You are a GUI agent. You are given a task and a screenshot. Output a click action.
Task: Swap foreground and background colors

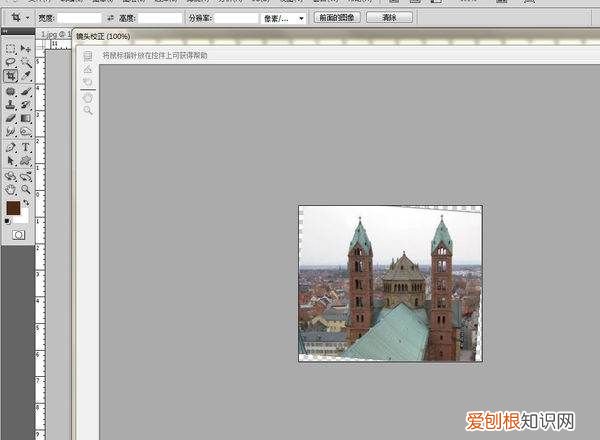(27, 202)
